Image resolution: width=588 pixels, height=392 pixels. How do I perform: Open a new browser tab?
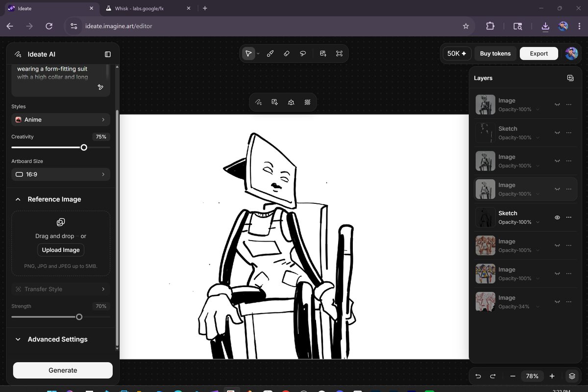pyautogui.click(x=205, y=8)
